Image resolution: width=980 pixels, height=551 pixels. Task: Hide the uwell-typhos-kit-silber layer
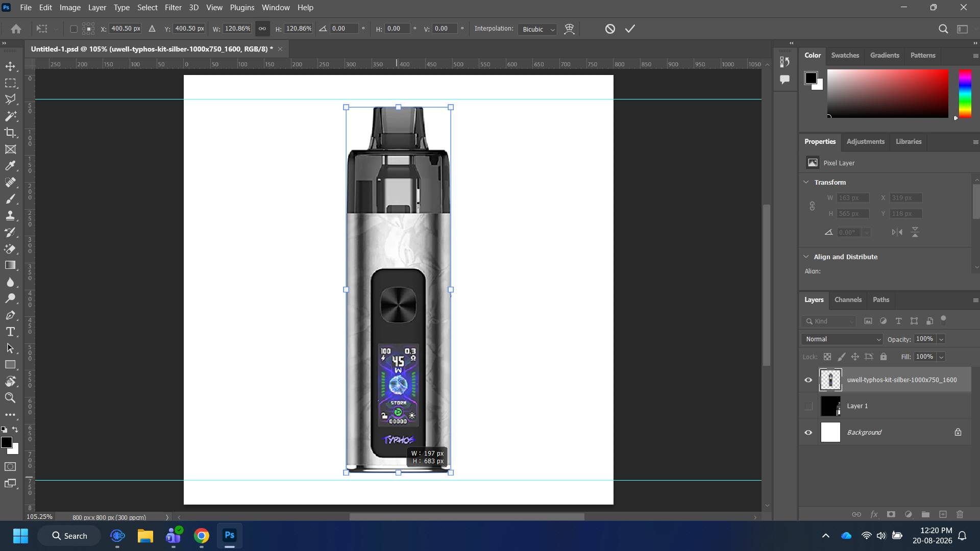tap(808, 380)
